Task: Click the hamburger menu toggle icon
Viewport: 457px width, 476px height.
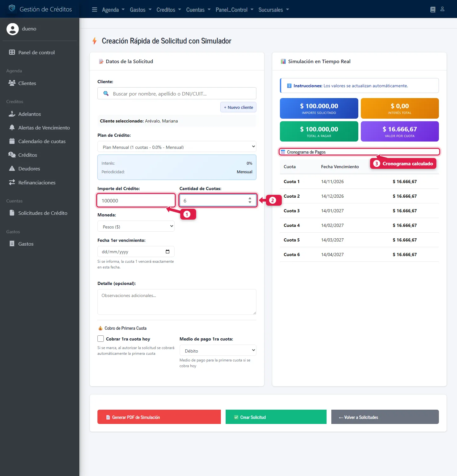Action: click(95, 10)
